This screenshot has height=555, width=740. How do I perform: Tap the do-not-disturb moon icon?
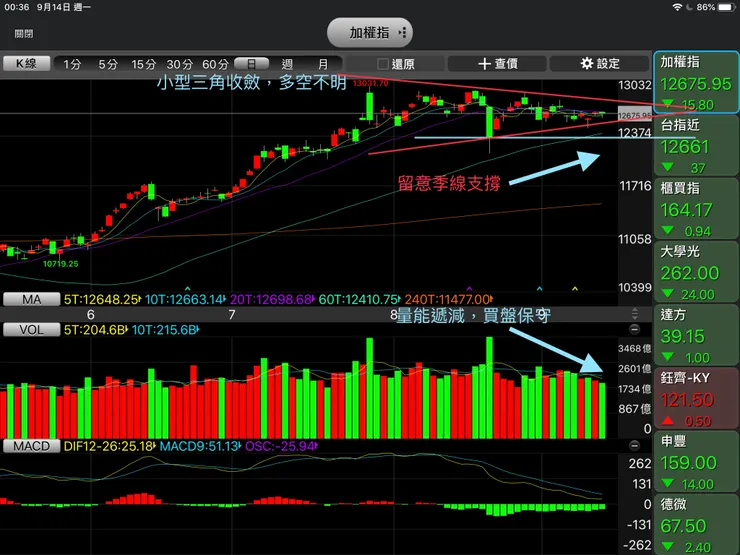tap(690, 7)
